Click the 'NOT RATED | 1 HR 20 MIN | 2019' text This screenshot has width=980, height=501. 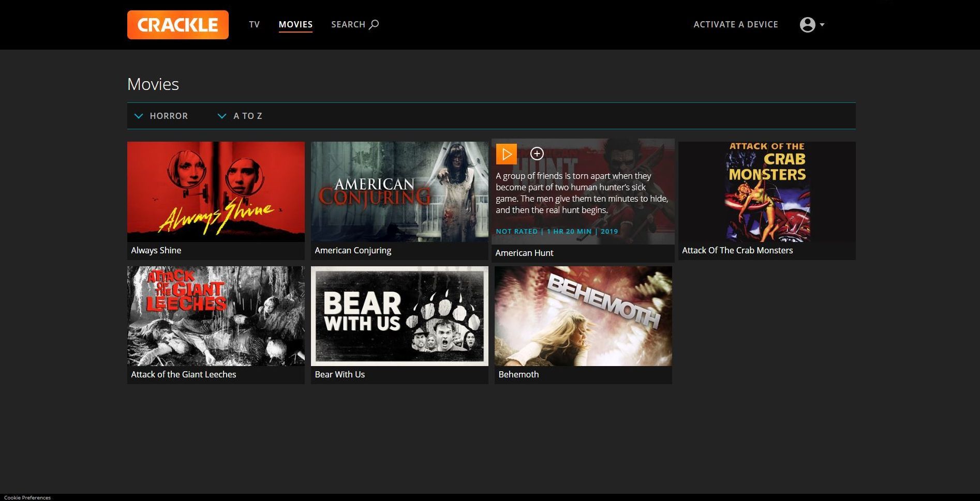(x=557, y=231)
